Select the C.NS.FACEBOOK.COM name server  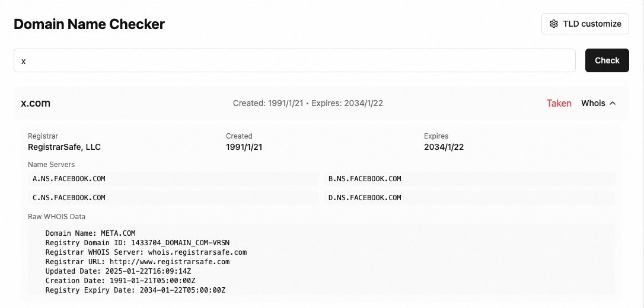(69, 197)
